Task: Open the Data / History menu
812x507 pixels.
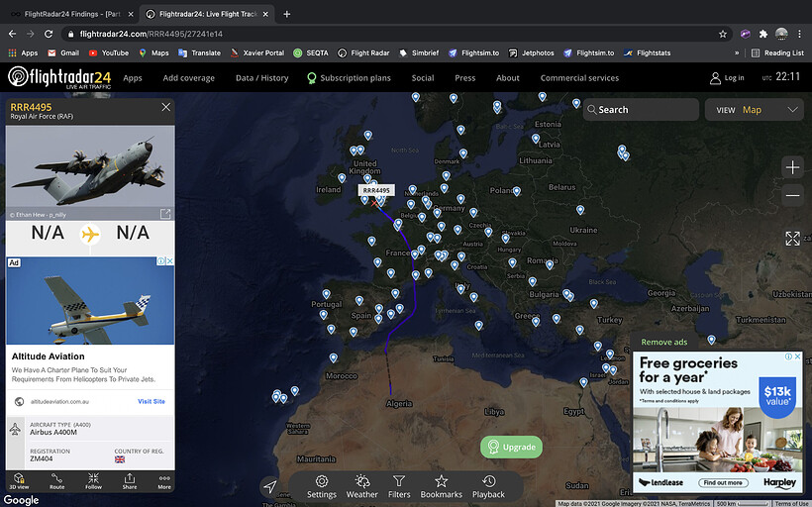Action: (x=262, y=78)
